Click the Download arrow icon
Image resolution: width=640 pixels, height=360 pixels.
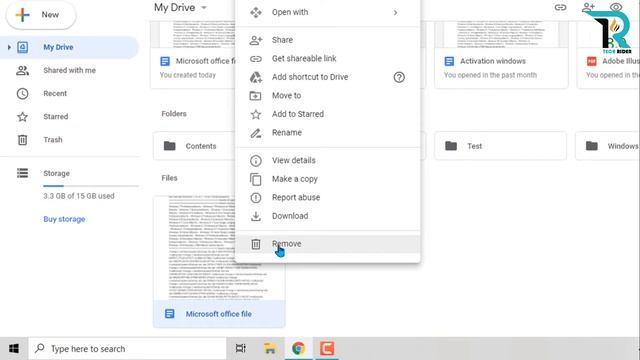(x=256, y=216)
